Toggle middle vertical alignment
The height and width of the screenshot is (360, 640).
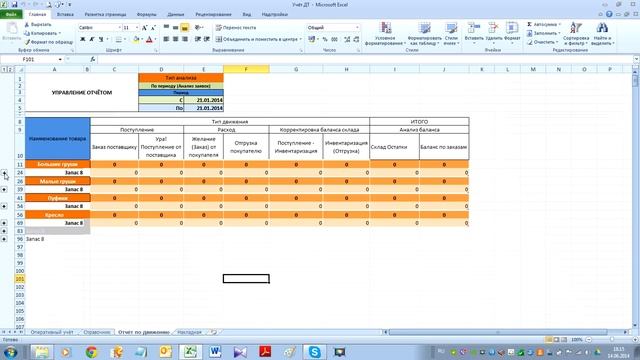tap(176, 27)
